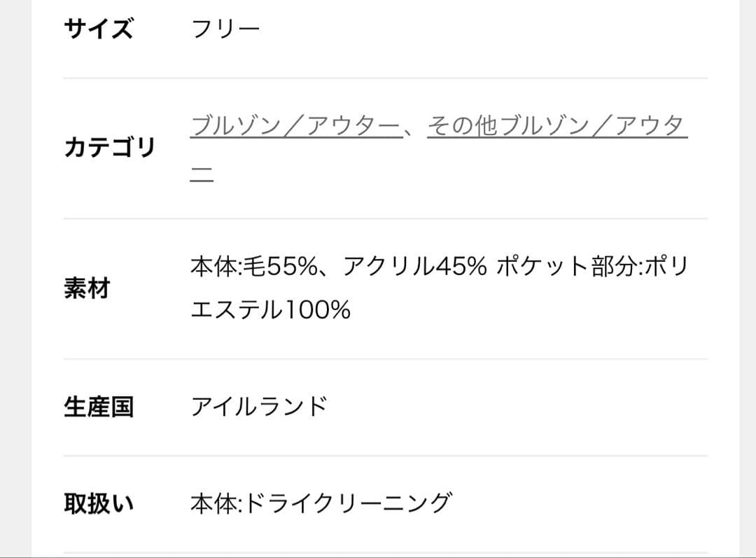
Task: Click the ポケット部分 text in materials
Action: tap(567, 267)
